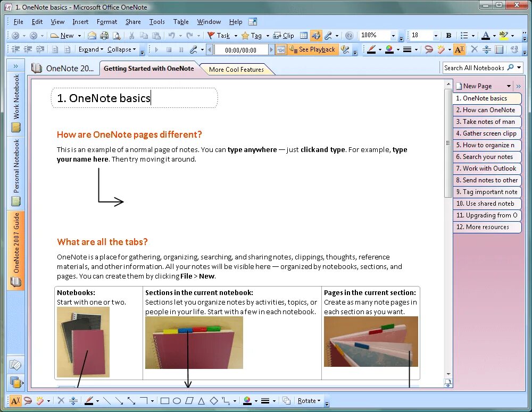Click the screen Clip icon
The image size is (532, 412).
[277, 36]
